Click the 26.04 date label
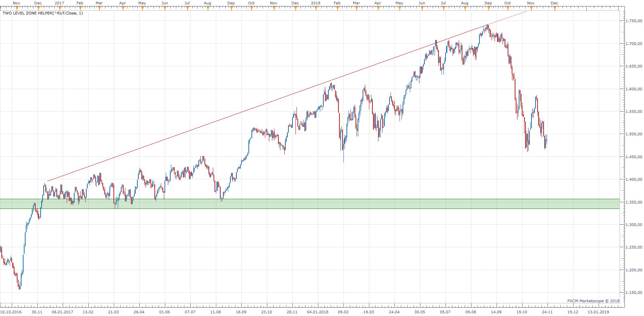This screenshot has height=316, width=644. pyautogui.click(x=139, y=312)
